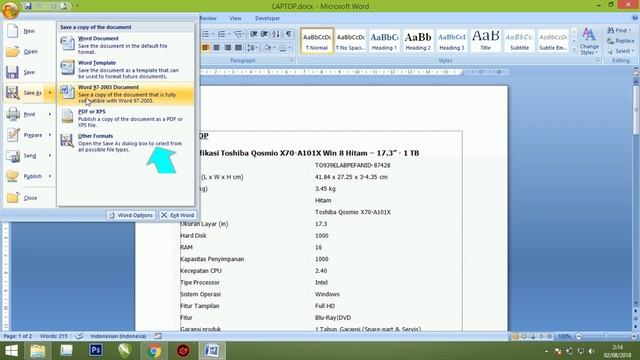Click 100% zoom level button
The image size is (640, 360).
(564, 336)
